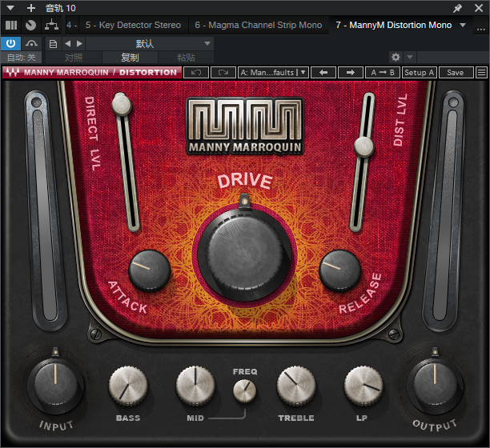
Task: Click the Save preset button
Action: (x=456, y=73)
